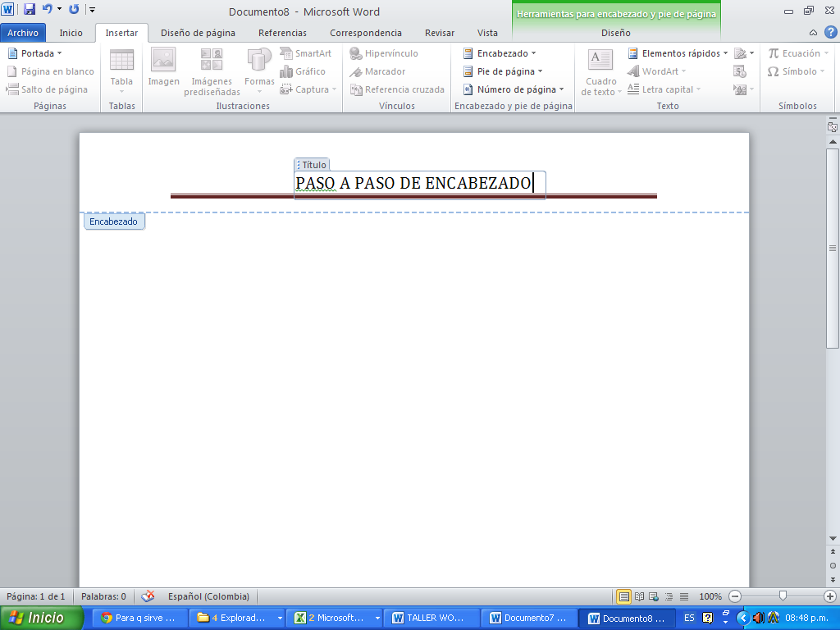Click the 100% zoom level button

pyautogui.click(x=710, y=596)
